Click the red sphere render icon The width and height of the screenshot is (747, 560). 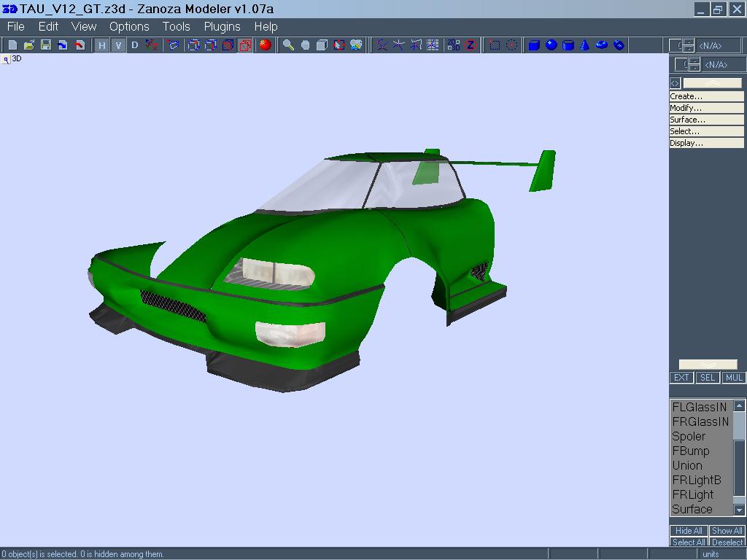click(x=266, y=45)
